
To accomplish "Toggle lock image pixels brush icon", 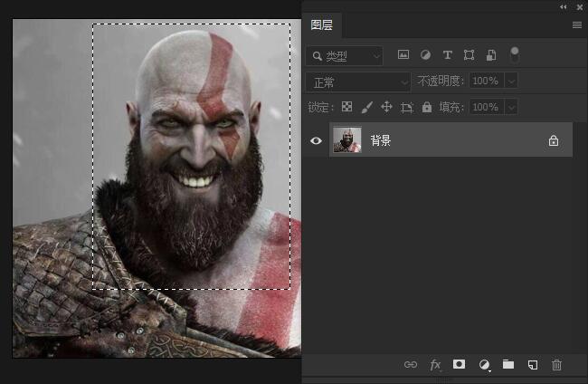I will (x=366, y=108).
